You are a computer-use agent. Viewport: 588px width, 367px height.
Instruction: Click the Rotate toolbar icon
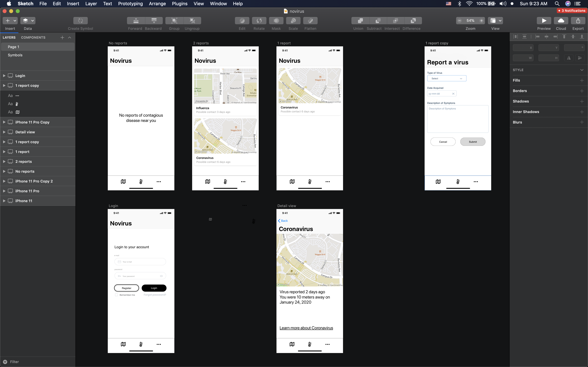[x=259, y=21]
